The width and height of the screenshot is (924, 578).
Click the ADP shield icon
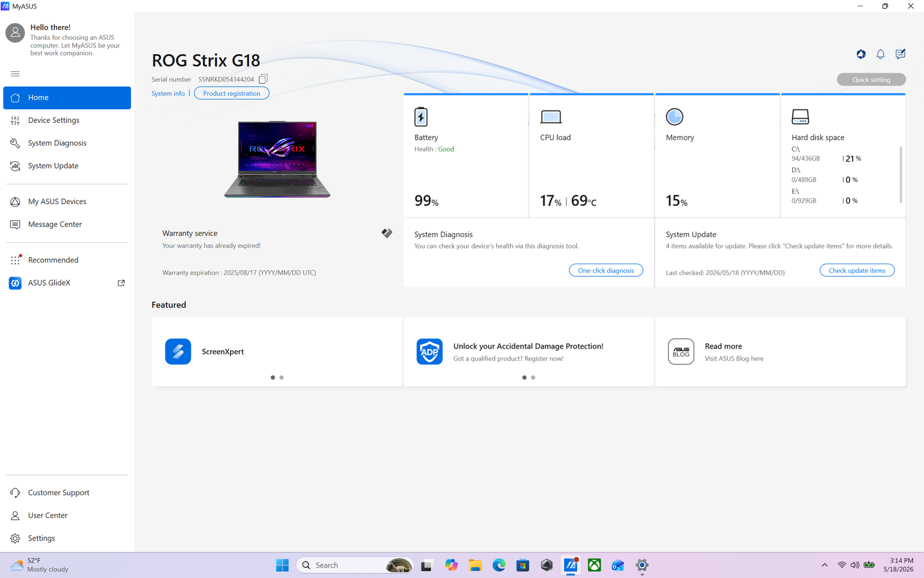(430, 351)
